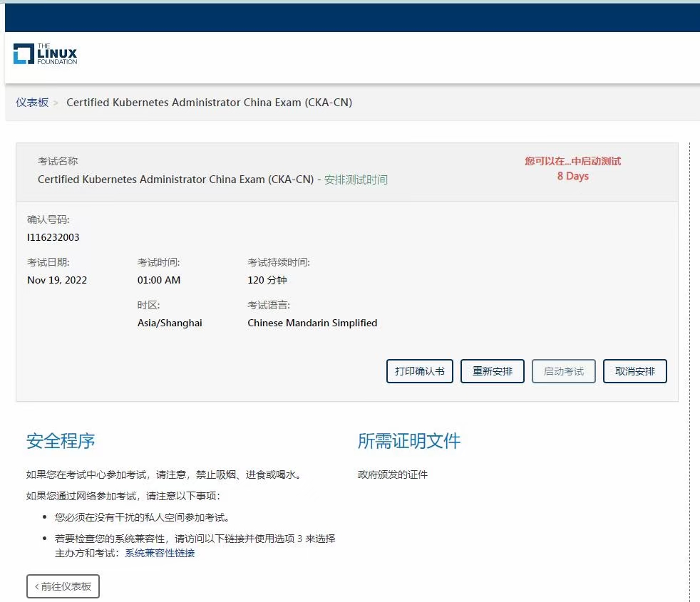Click The Linux Foundation logo
Image resolution: width=700 pixels, height=602 pixels.
[45, 54]
